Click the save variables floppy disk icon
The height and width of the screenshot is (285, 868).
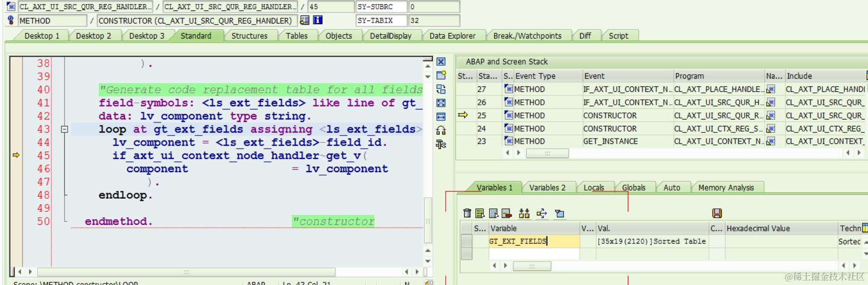coord(717,213)
